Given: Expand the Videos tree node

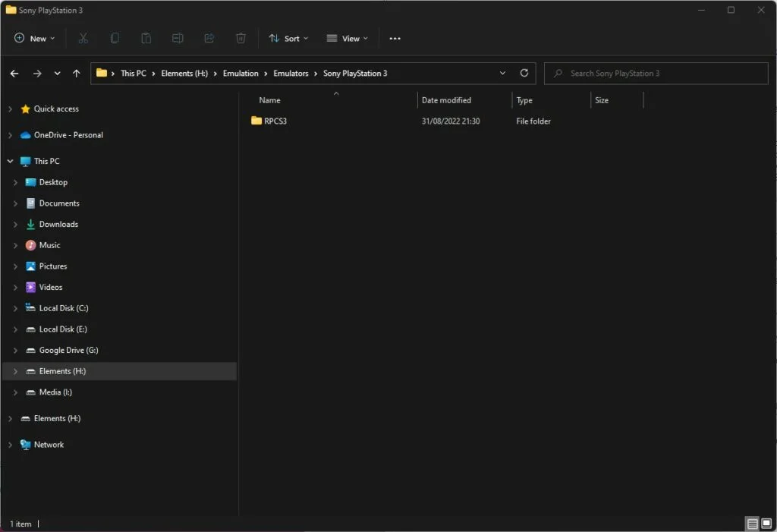Looking at the screenshot, I should pos(15,288).
